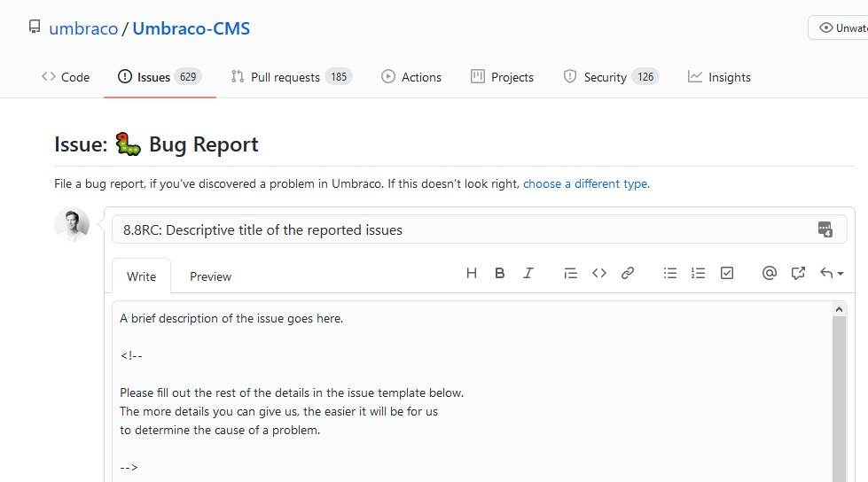Viewport: 868px width, 482px height.
Task: Reference an issue or pull request icon
Action: [798, 273]
